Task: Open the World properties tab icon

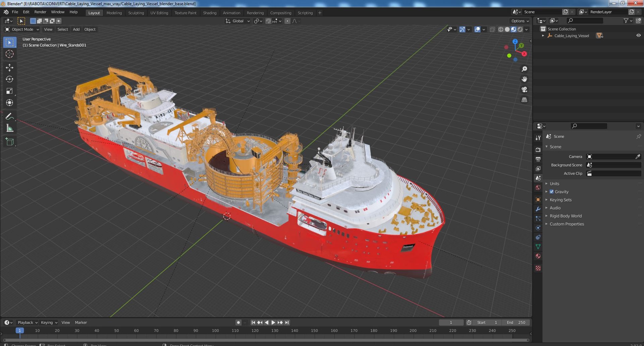Action: (x=538, y=188)
